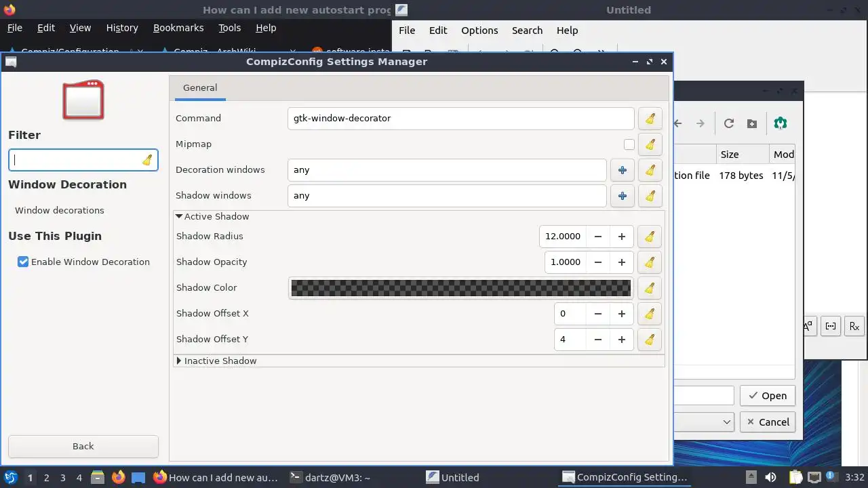This screenshot has width=868, height=488.
Task: Reload the file dialog folder listing
Action: coord(729,123)
